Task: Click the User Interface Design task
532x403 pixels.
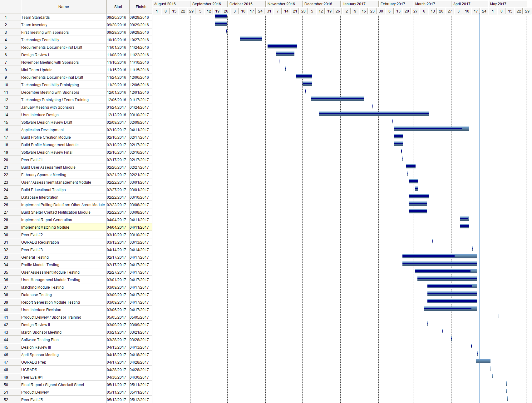Action: (x=40, y=115)
